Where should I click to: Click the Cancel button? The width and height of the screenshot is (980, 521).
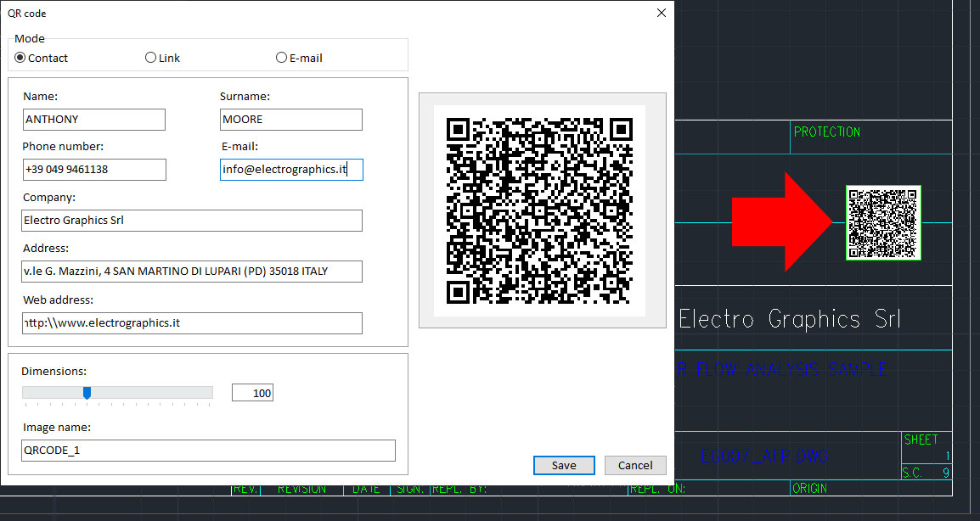click(x=635, y=465)
